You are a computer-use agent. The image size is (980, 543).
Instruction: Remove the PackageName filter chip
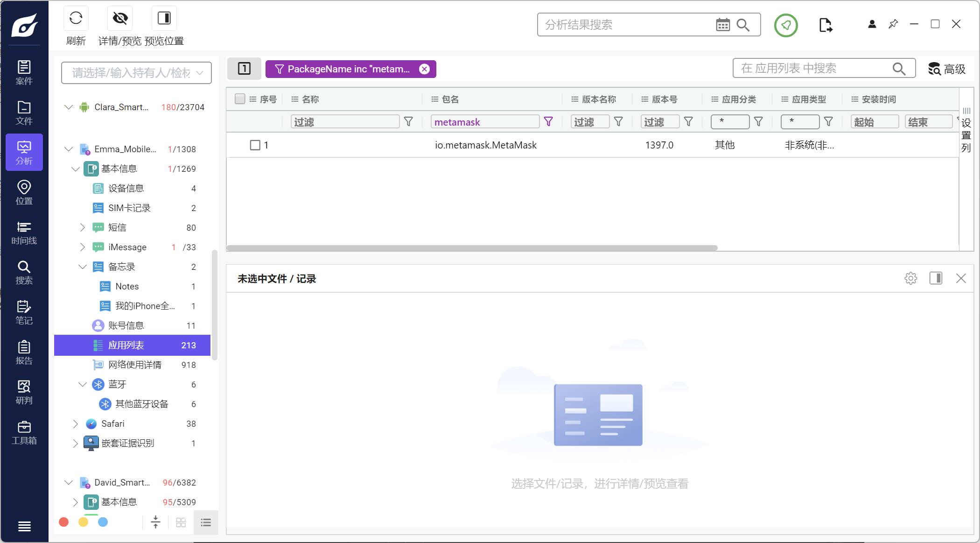(x=424, y=69)
